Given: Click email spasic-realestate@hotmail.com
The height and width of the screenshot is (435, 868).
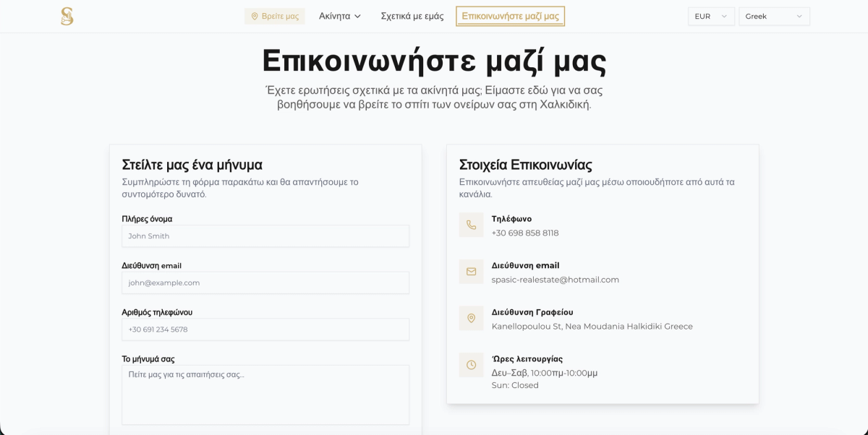Looking at the screenshot, I should point(556,280).
